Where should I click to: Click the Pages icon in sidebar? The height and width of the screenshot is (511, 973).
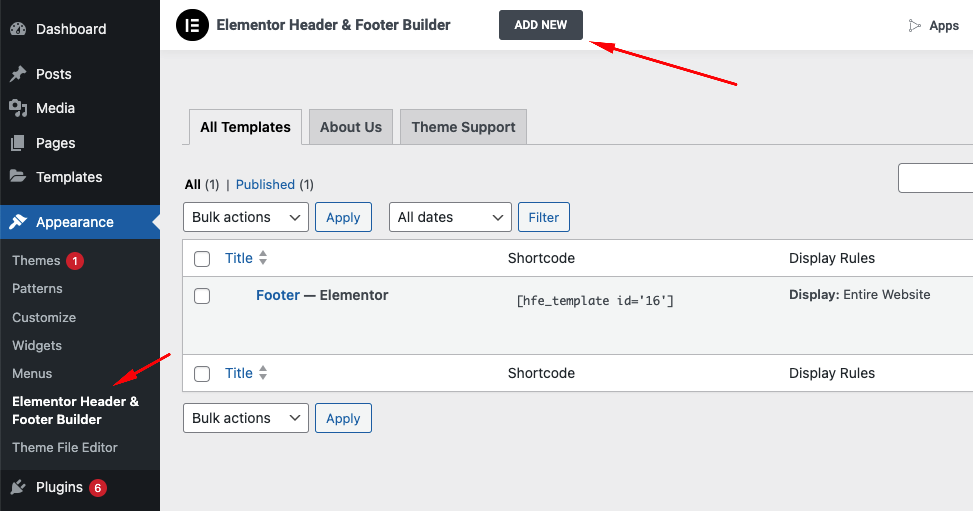tap(18, 143)
